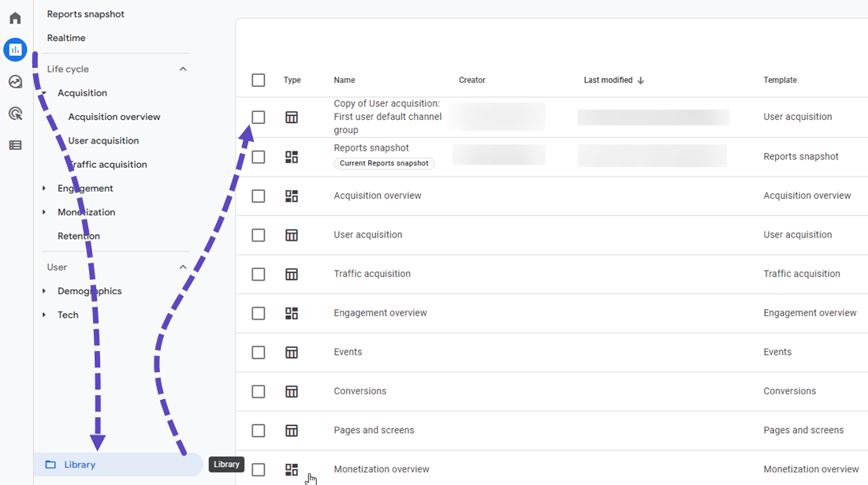Select Acquisition overview in the sidebar
This screenshot has width=868, height=485.
(x=114, y=117)
